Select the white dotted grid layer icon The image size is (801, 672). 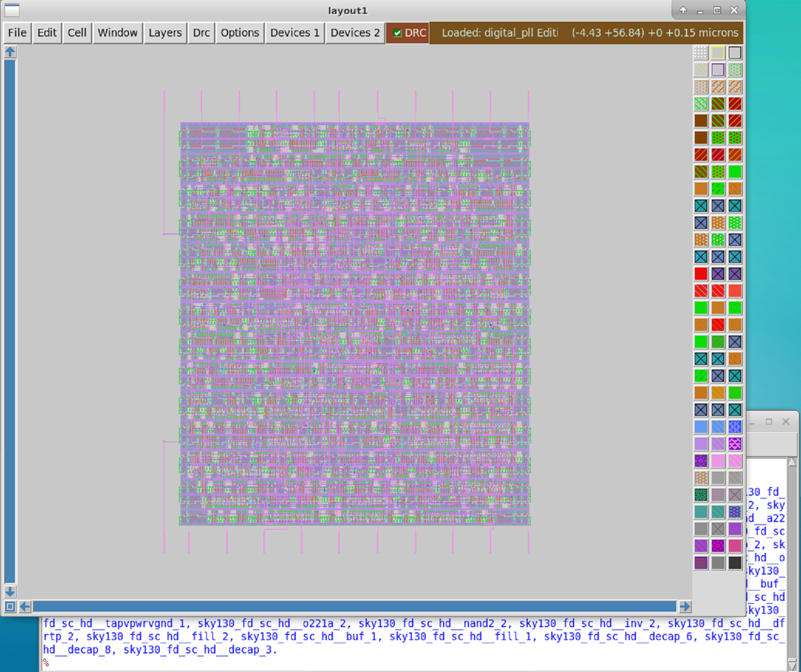pos(701,53)
